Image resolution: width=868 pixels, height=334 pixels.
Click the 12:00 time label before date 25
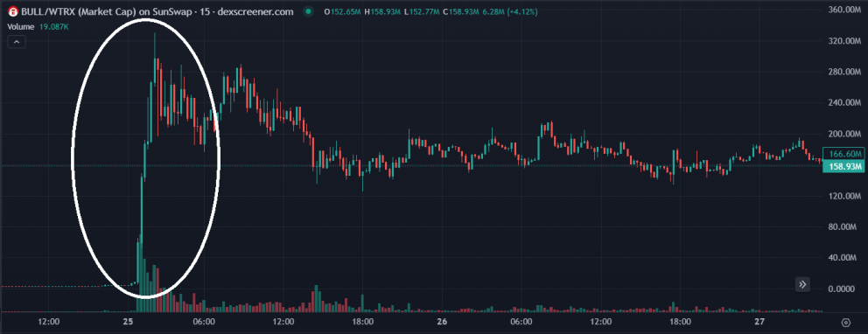(49, 322)
